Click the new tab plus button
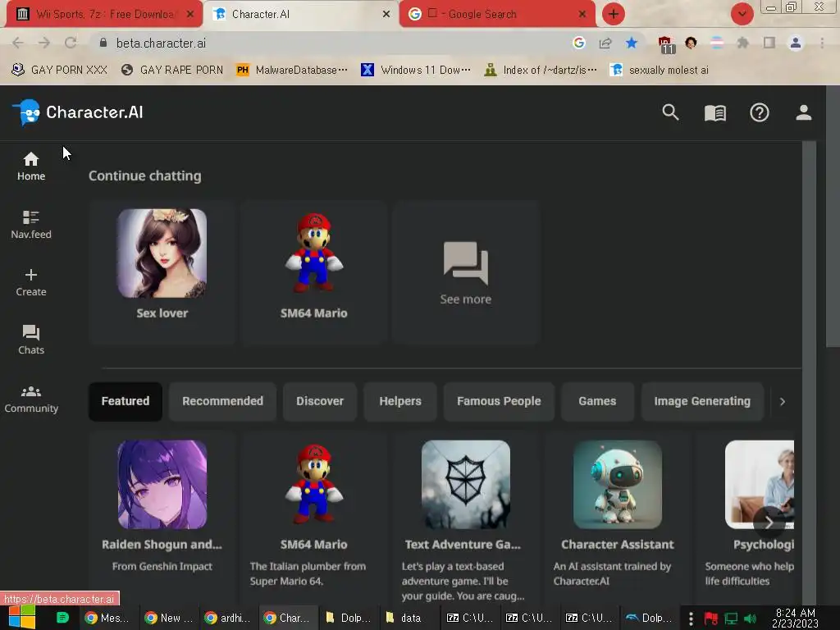 coord(614,14)
